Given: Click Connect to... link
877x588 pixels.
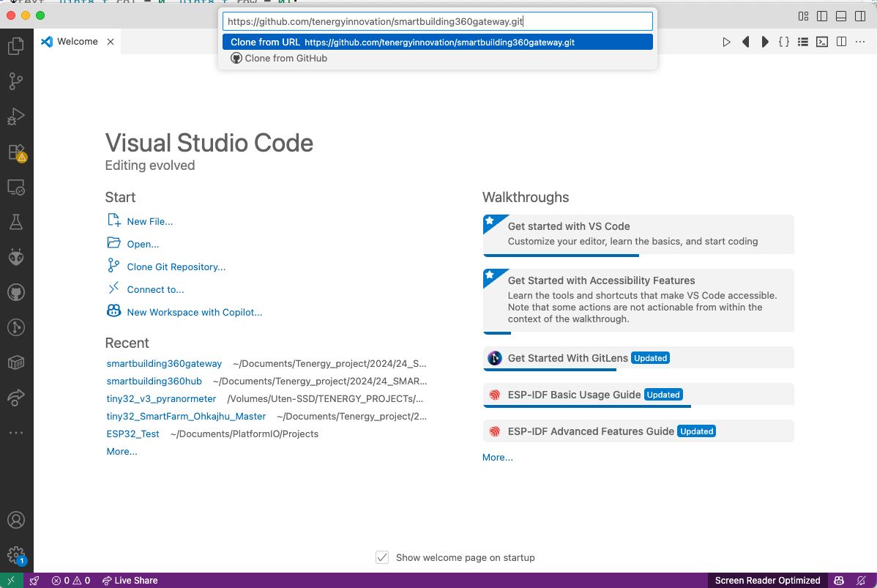Looking at the screenshot, I should [x=155, y=290].
